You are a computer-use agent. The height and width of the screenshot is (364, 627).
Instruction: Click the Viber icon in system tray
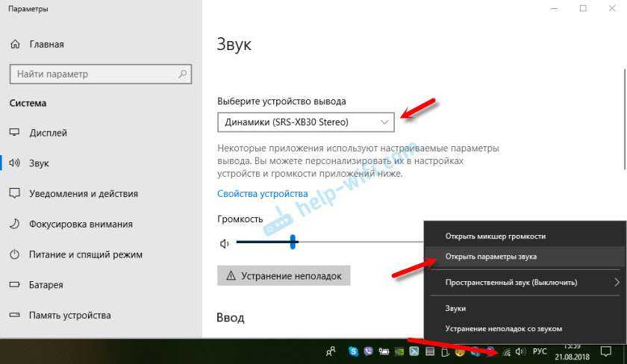click(369, 351)
